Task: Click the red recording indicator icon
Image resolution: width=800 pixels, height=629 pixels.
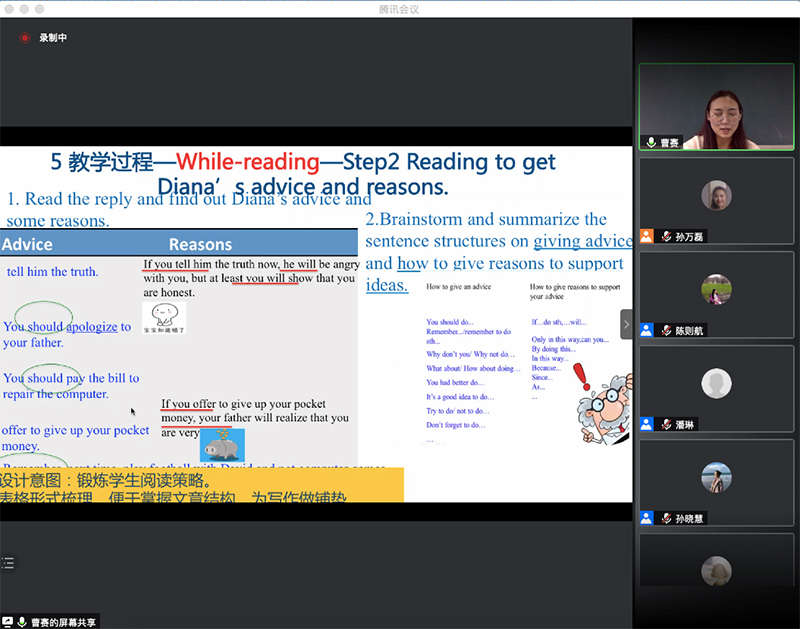Action: tap(25, 38)
